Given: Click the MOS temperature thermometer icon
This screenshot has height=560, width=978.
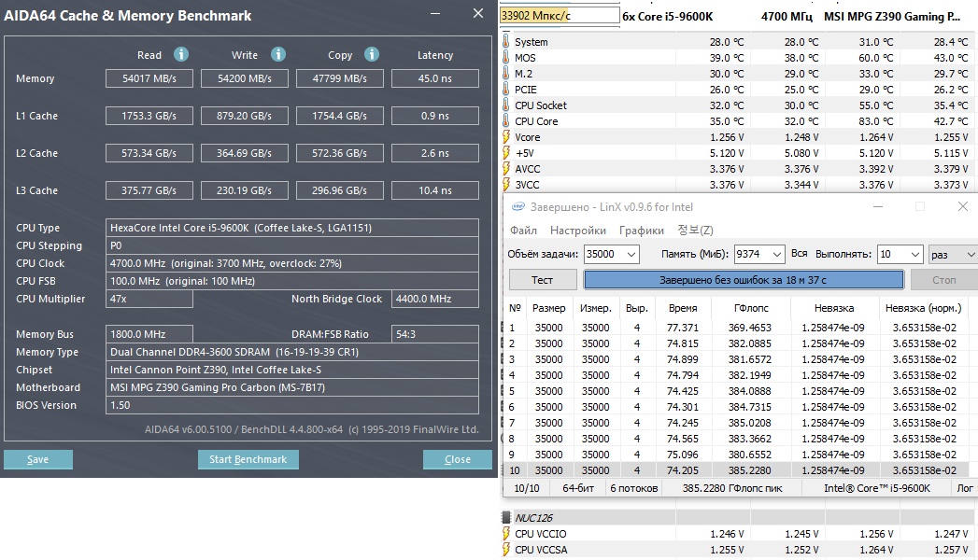Looking at the screenshot, I should coord(506,57).
